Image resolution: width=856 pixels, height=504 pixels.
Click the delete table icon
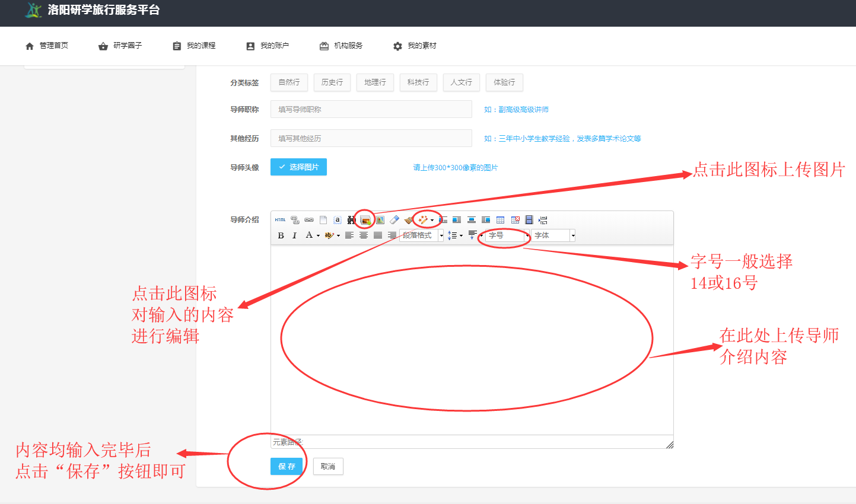[515, 220]
